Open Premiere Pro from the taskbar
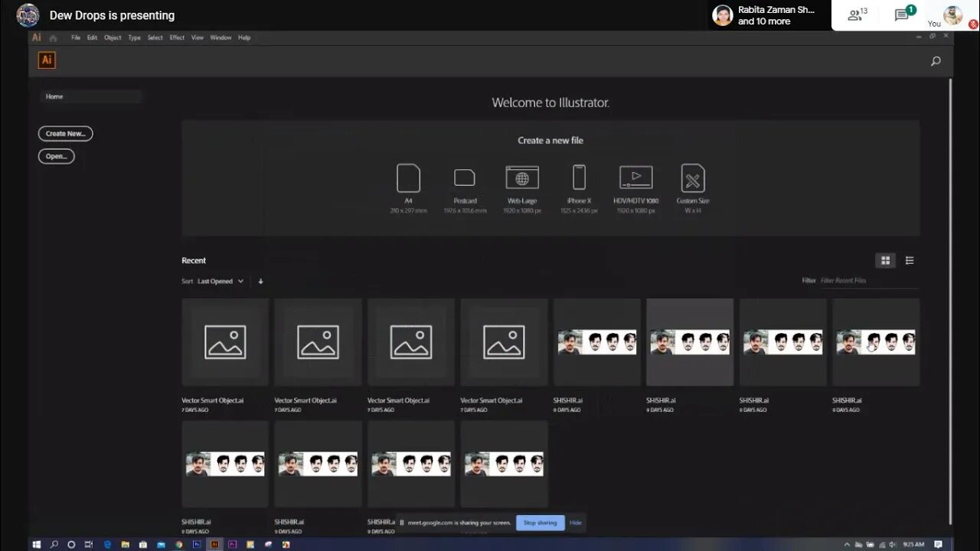The image size is (980, 551). pos(232,544)
